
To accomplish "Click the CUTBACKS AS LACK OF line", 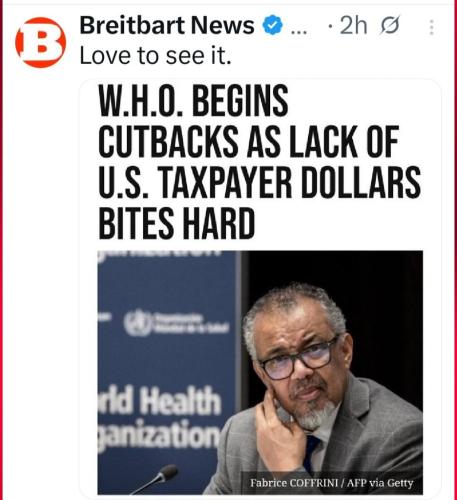I will [x=249, y=142].
